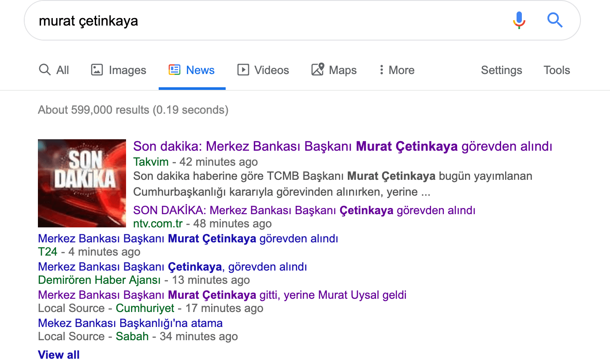Click the About 599,000 results text
This screenshot has height=364, width=610.
(x=133, y=110)
